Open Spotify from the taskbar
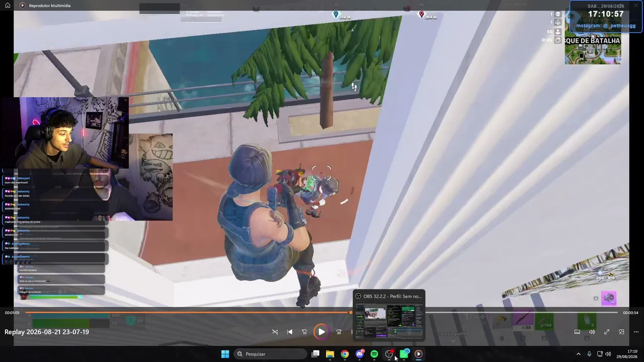This screenshot has height=362, width=644. click(374, 354)
